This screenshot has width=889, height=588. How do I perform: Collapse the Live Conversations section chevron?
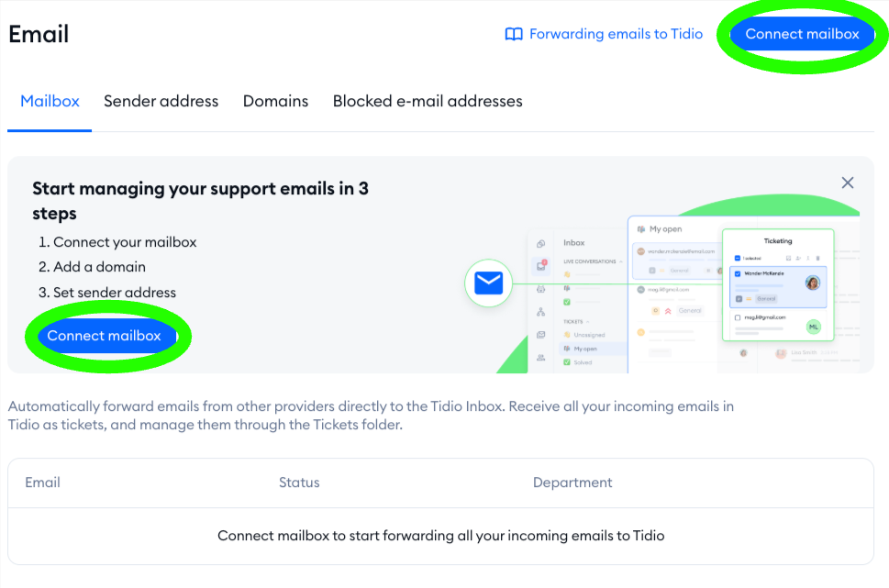[621, 262]
